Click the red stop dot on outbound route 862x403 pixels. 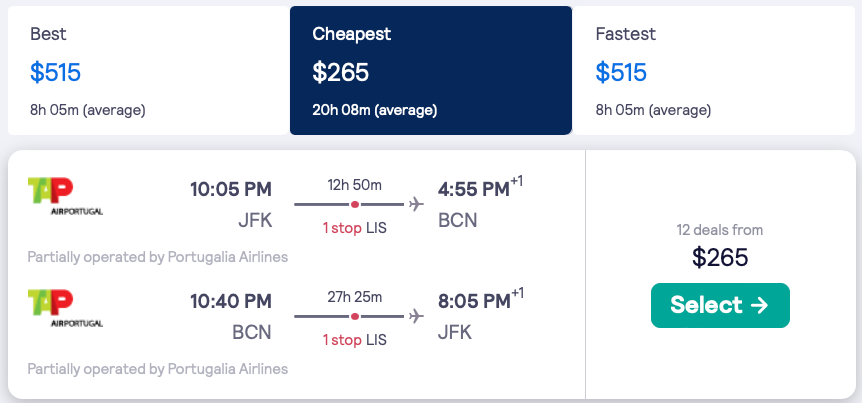point(355,204)
